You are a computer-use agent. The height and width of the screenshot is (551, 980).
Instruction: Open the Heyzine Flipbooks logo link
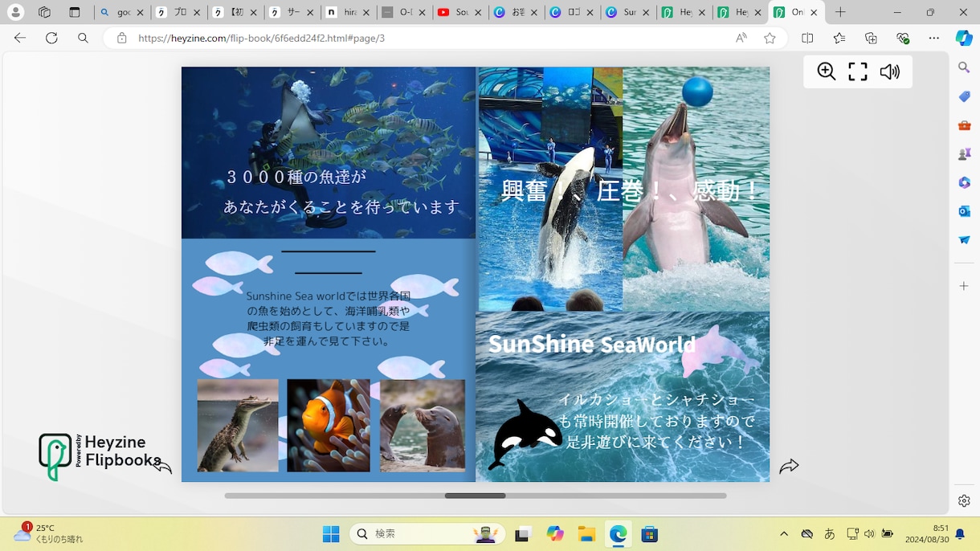(100, 457)
